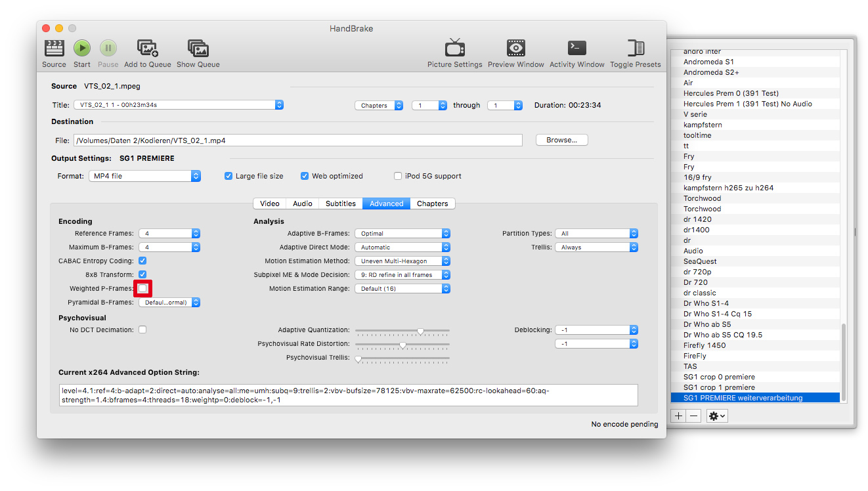The height and width of the screenshot is (491, 868).
Task: Open the Activity Window terminal icon
Action: [x=577, y=49]
